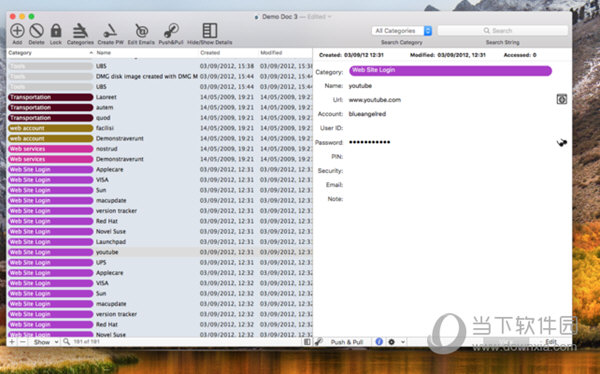Click the Lock padlock icon
The width and height of the screenshot is (600, 374).
click(56, 31)
